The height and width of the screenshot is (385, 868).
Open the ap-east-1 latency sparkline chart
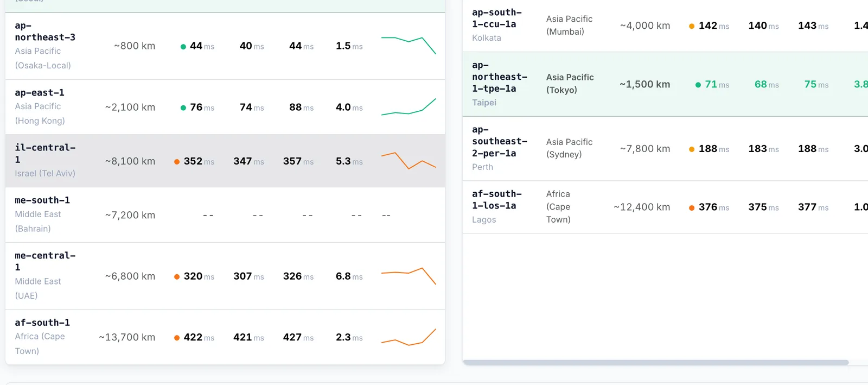[409, 106]
